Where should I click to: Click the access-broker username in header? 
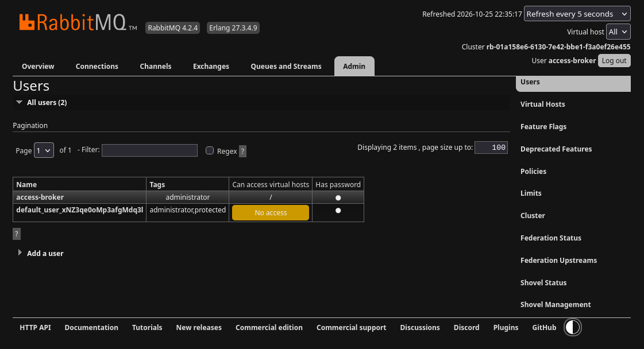click(x=572, y=61)
